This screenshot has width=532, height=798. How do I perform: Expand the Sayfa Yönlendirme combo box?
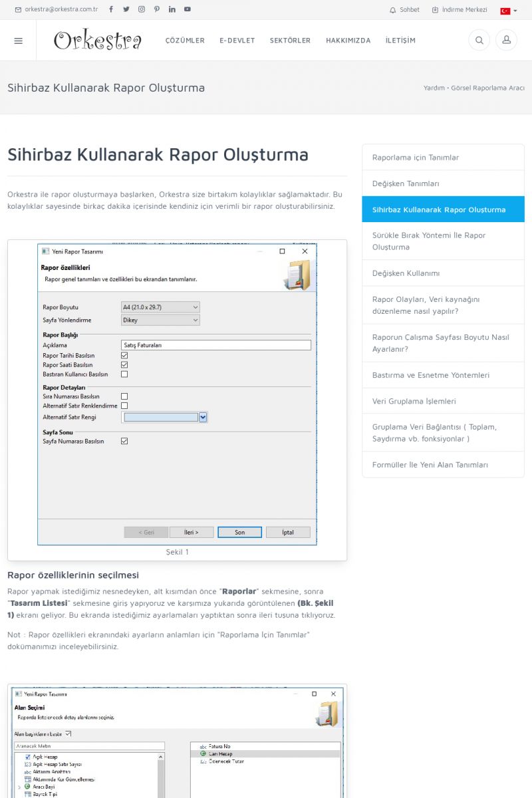[x=160, y=320]
